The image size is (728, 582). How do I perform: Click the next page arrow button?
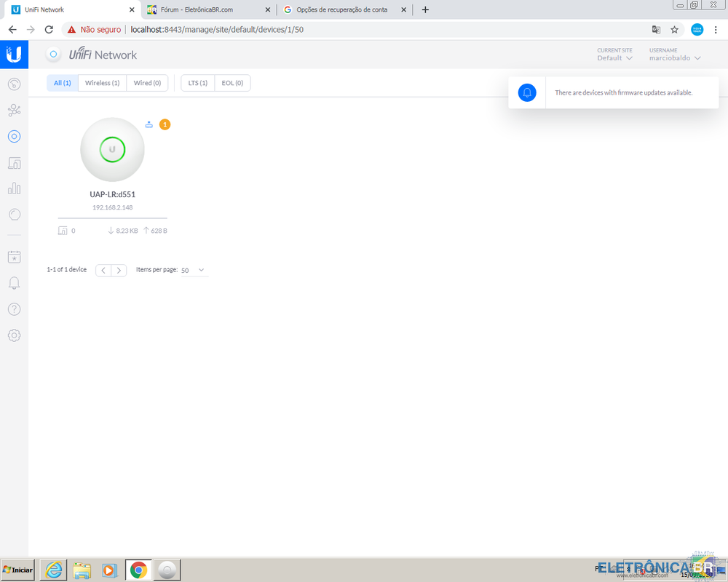click(x=119, y=270)
